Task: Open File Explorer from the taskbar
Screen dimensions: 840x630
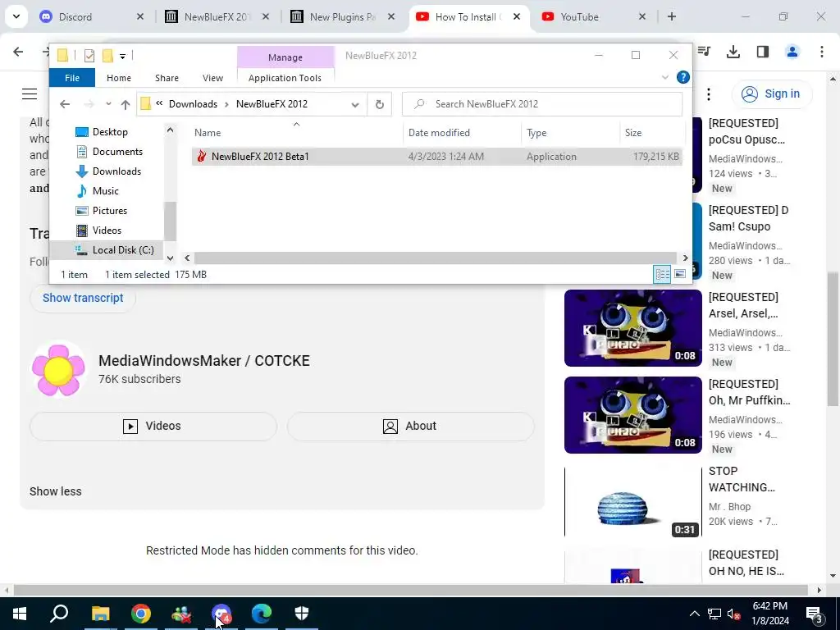Action: click(x=100, y=614)
